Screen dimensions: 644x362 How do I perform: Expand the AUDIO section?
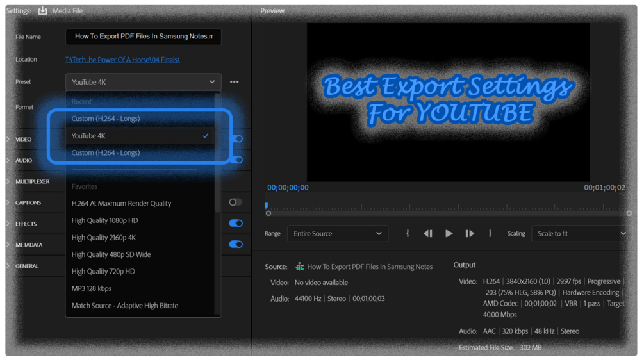click(8, 160)
